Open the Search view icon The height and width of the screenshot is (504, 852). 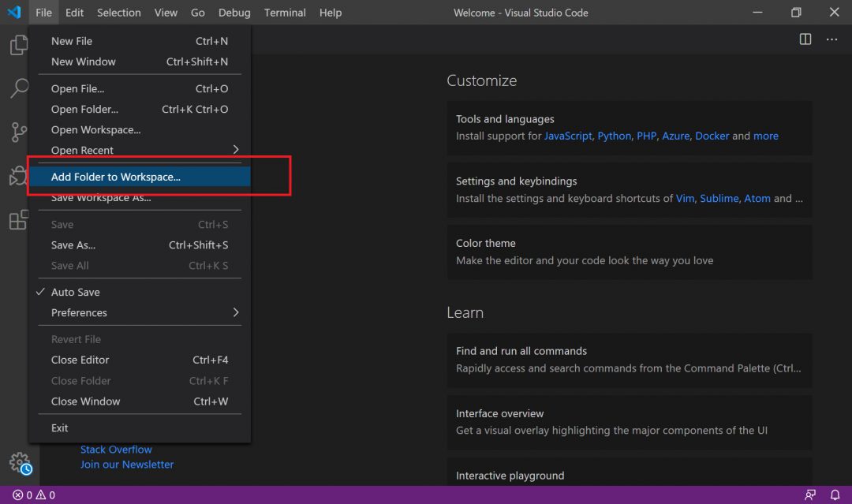pos(18,88)
